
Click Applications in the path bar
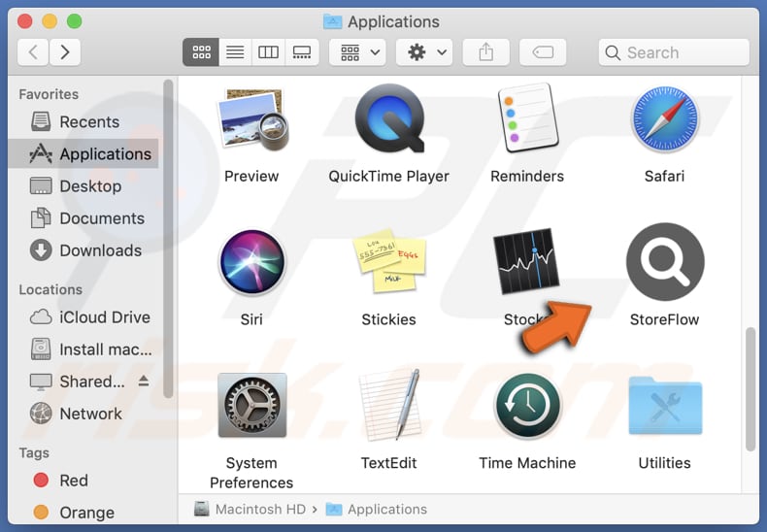point(377,509)
